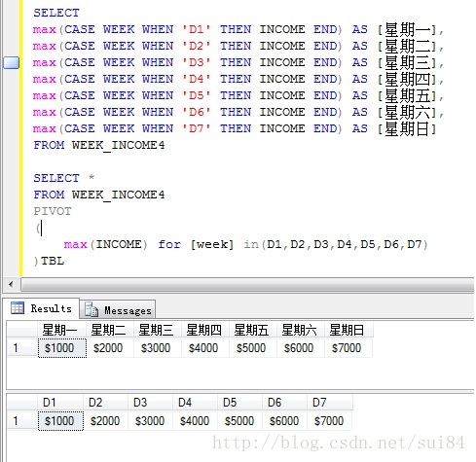The image size is (476, 462).
Task: Click the editor horizontal scrollbar track
Action: pyautogui.click(x=247, y=285)
